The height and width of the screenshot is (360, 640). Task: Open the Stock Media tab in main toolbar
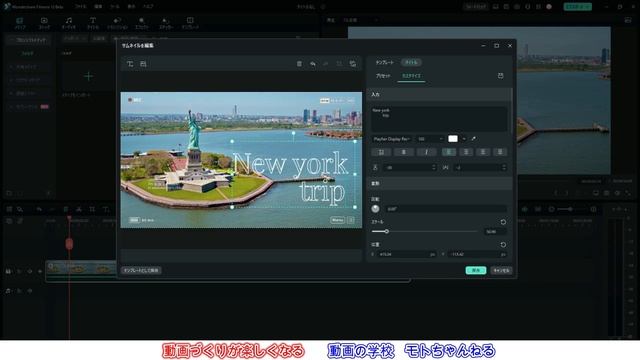pos(44,23)
